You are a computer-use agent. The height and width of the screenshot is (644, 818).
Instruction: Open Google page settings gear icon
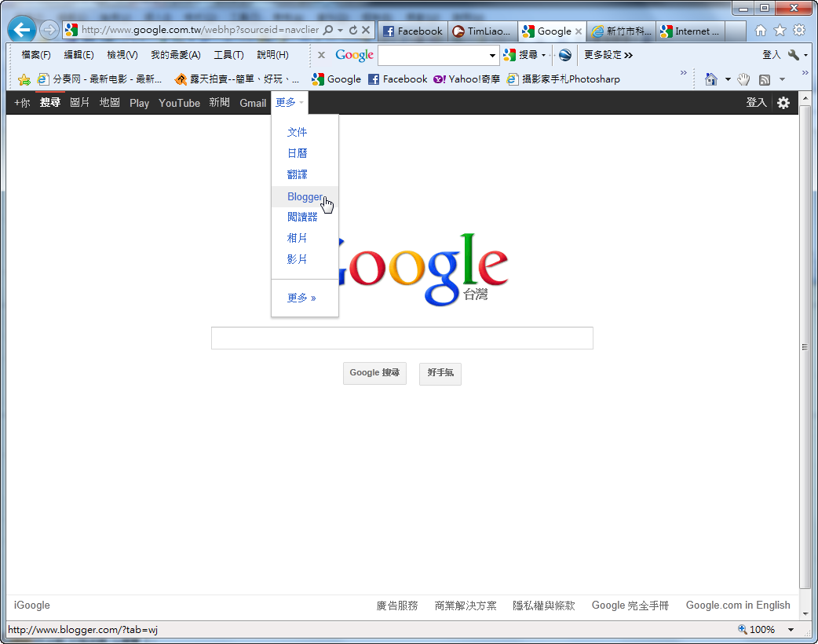click(783, 103)
